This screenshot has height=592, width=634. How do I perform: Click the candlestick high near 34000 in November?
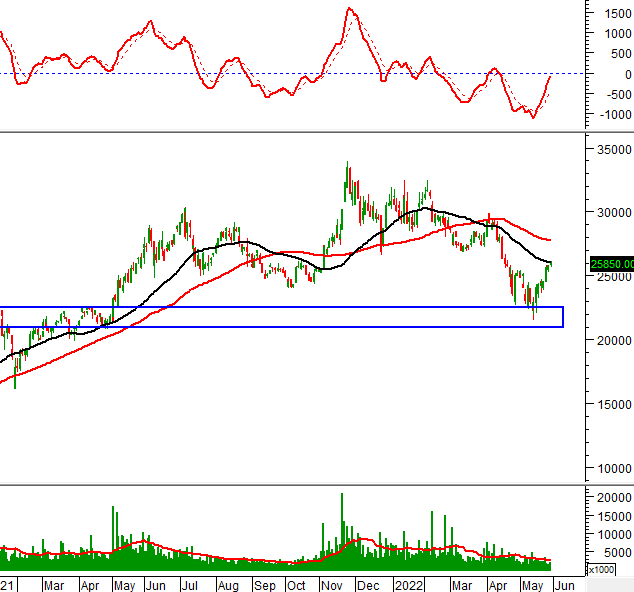click(347, 165)
